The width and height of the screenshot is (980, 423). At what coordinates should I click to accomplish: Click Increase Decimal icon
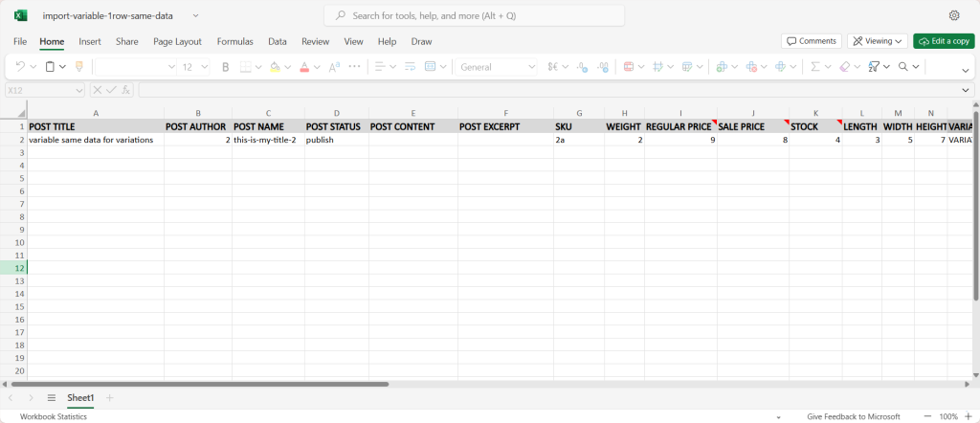click(x=603, y=67)
